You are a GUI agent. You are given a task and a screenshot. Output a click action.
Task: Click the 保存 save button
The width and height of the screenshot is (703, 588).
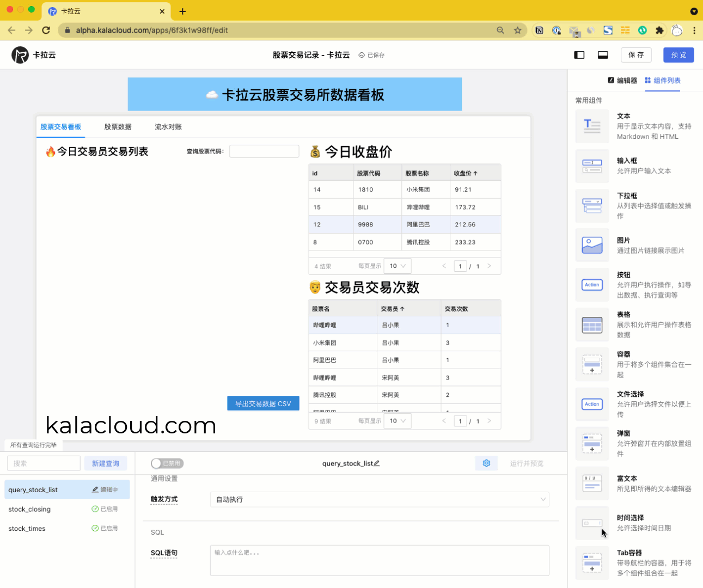[x=636, y=55]
